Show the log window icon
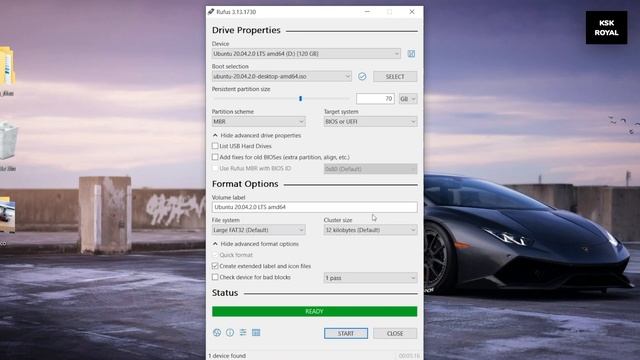Viewport: 640px width, 360px height. point(256,333)
